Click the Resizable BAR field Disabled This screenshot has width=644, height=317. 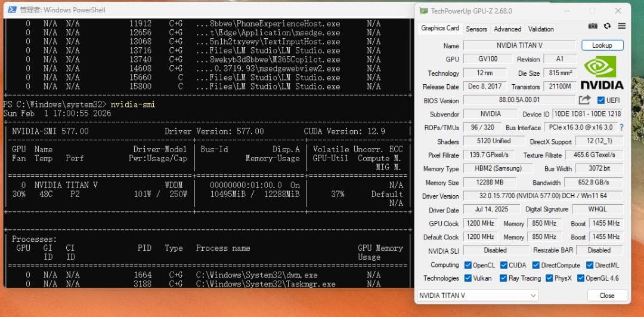point(599,250)
